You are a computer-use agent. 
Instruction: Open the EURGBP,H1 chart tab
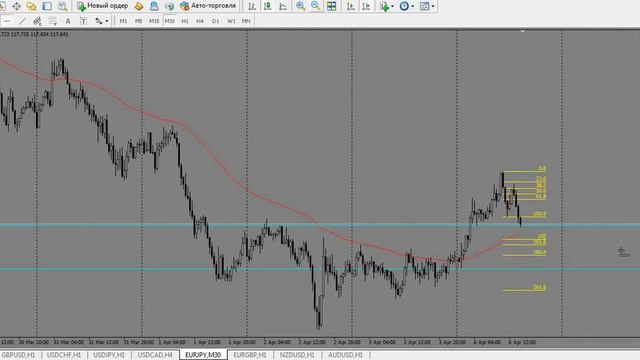[x=250, y=355]
